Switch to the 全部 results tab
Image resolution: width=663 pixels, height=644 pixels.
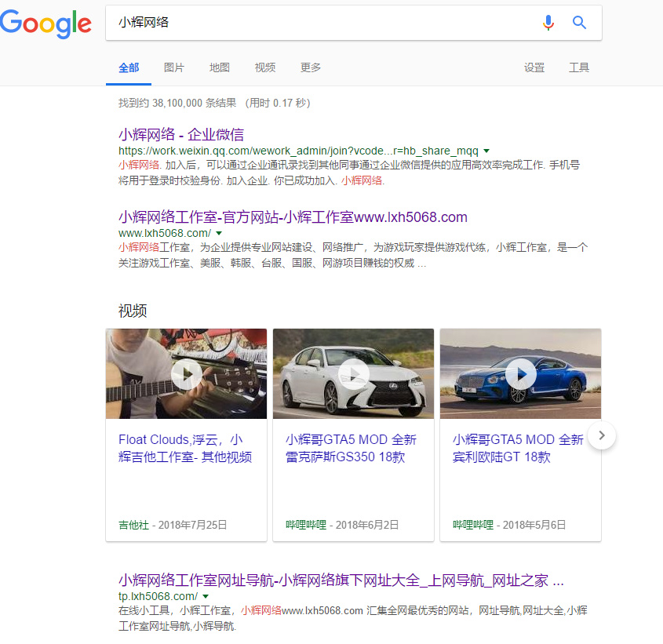pyautogui.click(x=129, y=67)
